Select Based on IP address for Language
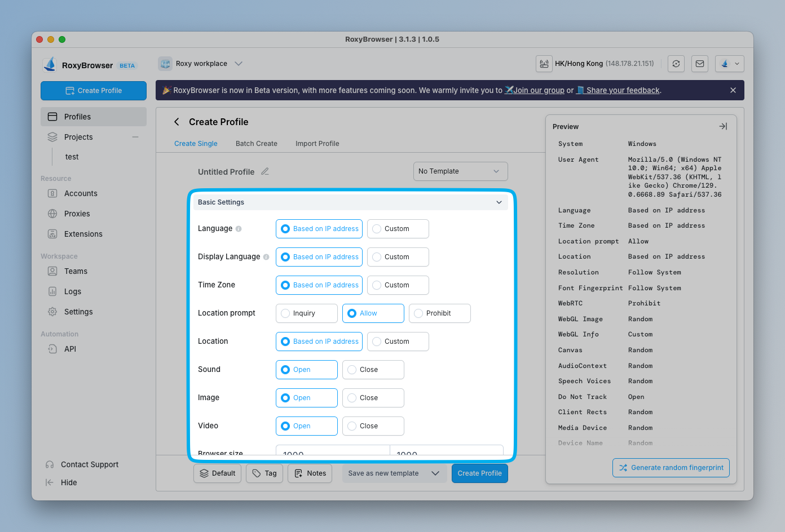Screen dimensions: 785x532 coord(319,229)
